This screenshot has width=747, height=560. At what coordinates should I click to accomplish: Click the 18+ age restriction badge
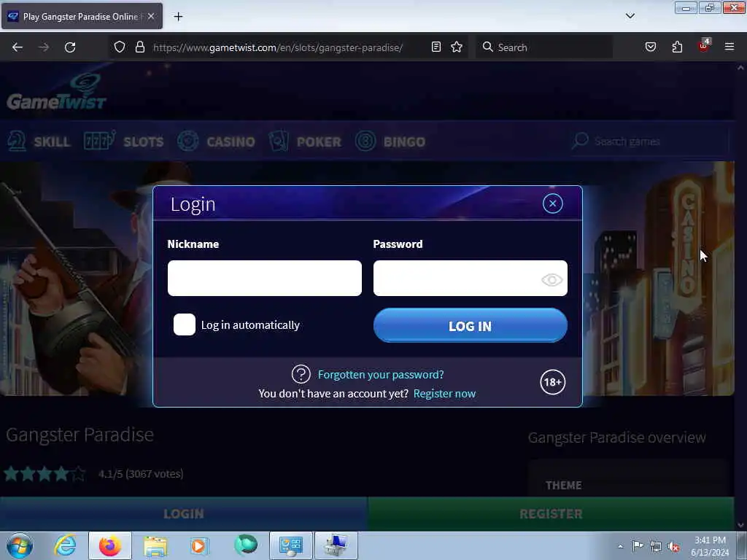coord(553,382)
